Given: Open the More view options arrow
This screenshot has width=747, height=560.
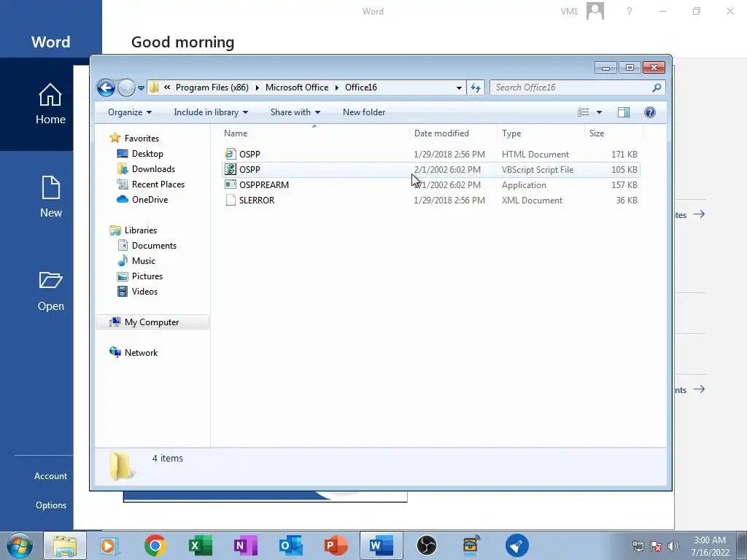Looking at the screenshot, I should click(x=600, y=112).
